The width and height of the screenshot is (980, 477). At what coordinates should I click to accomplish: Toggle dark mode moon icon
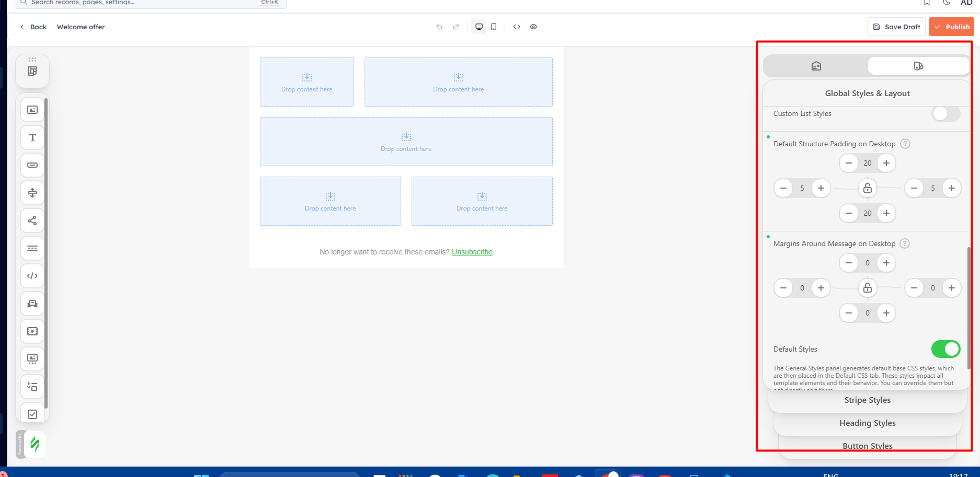(947, 3)
